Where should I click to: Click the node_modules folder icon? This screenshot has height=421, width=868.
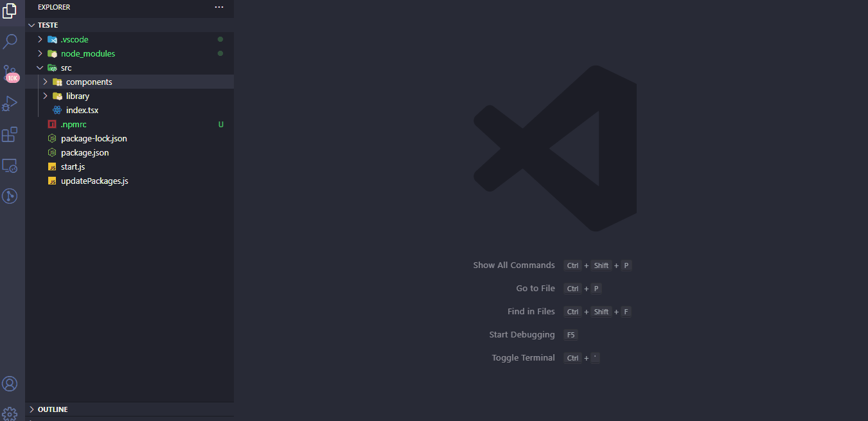pos(52,53)
